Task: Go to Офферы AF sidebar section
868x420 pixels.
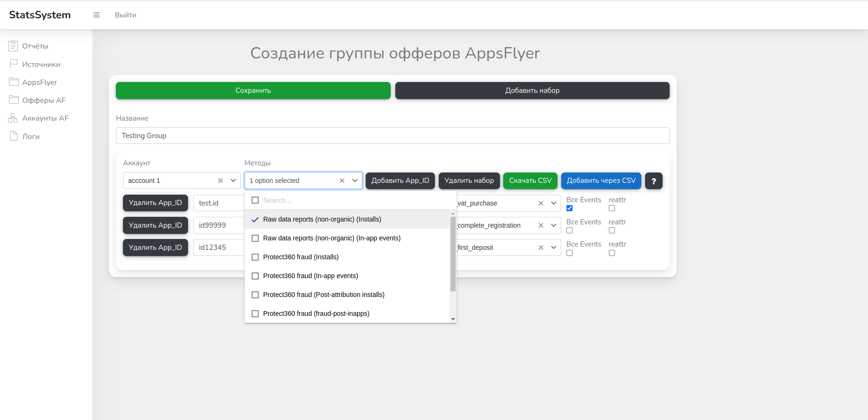Action: (44, 100)
